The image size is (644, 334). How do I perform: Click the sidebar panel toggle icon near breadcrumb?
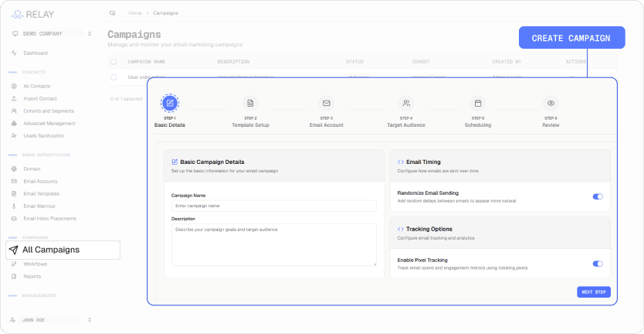point(112,13)
